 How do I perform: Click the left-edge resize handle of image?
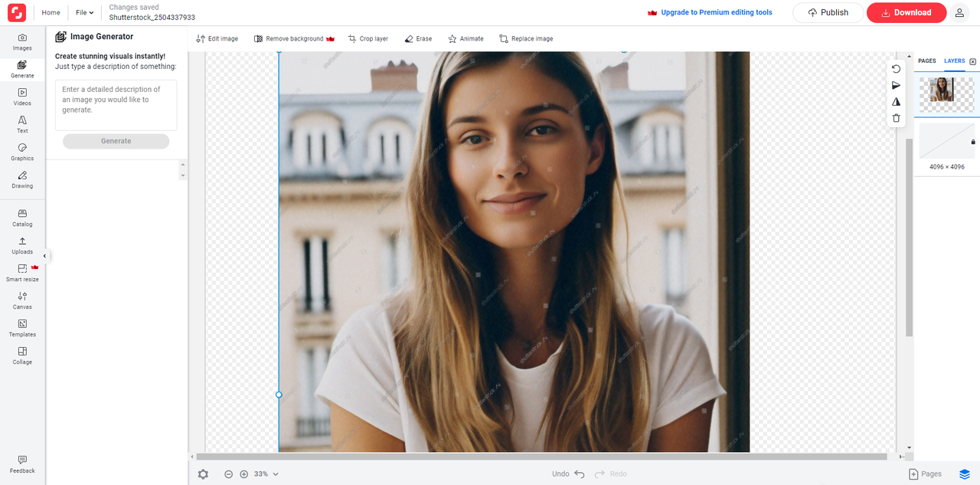[x=279, y=395]
